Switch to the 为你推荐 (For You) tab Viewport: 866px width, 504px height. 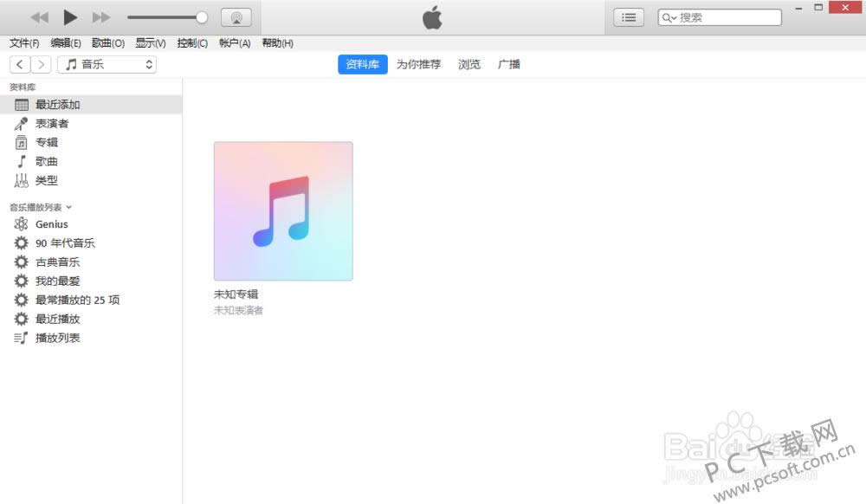coord(418,63)
